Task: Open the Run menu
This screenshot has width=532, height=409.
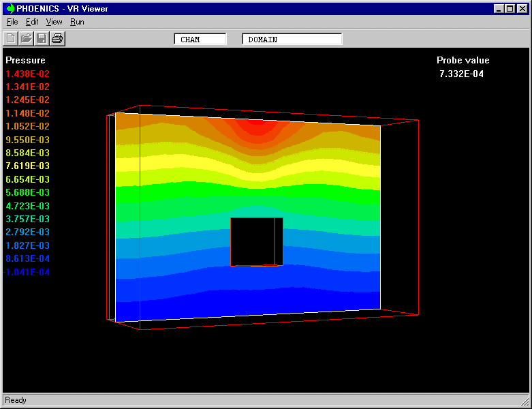Action: (77, 22)
